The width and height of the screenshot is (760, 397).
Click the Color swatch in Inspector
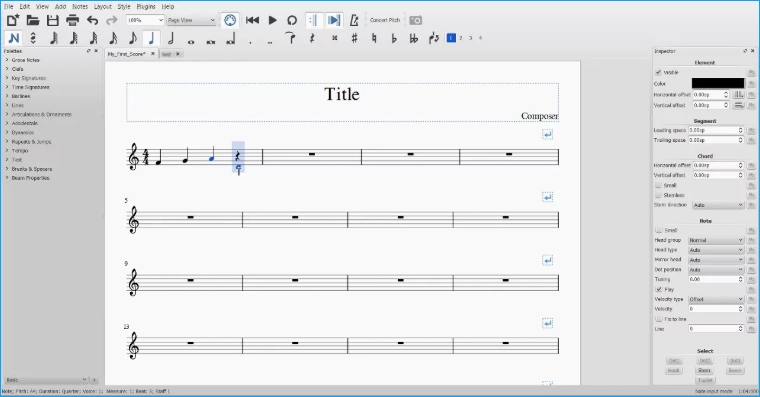(717, 83)
